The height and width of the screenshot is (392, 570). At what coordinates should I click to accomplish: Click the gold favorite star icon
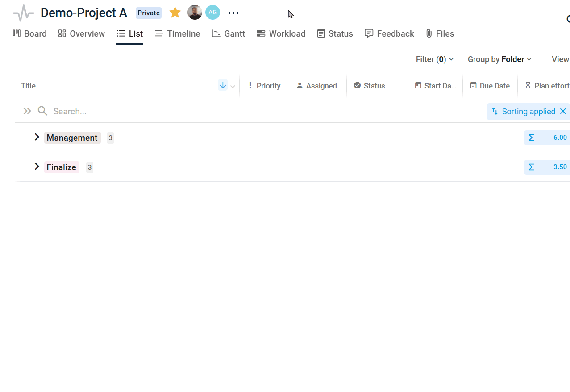[x=175, y=13]
